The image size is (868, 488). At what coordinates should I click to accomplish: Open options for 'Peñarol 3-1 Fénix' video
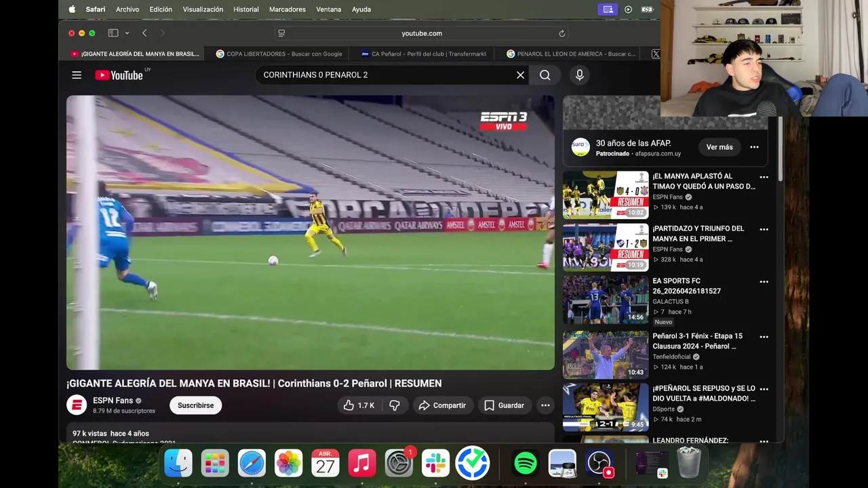point(764,337)
